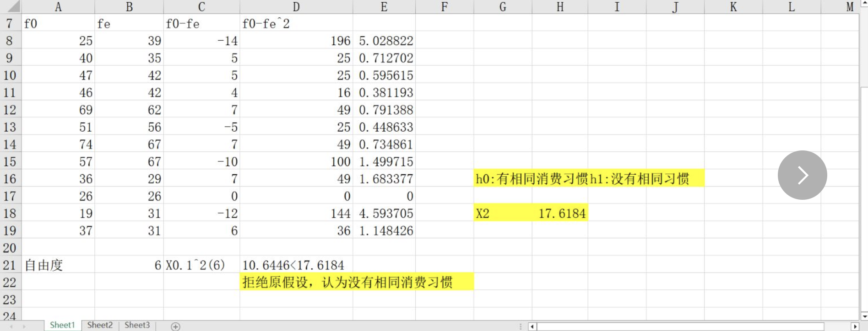
Task: Select row 15 header
Action: tap(11, 161)
